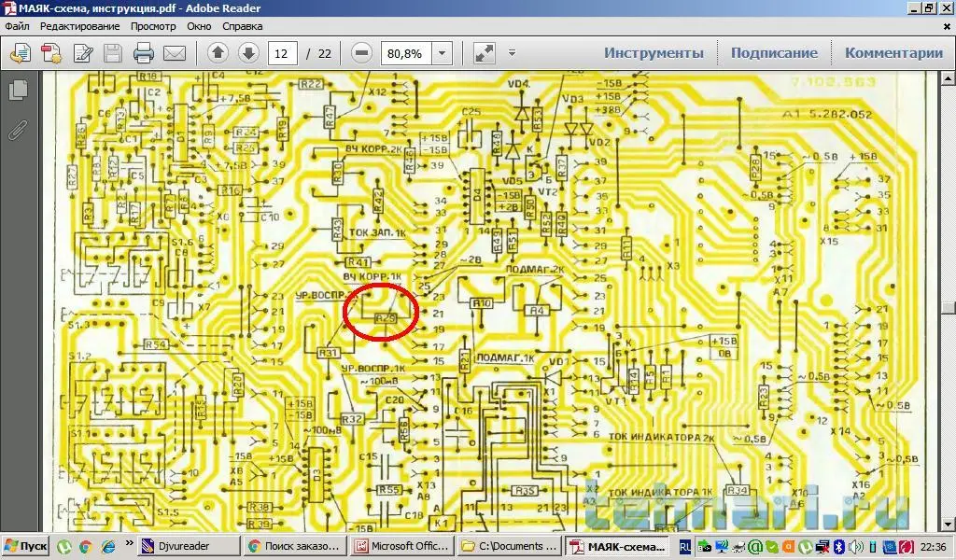Click the page number field showing 12
Image resolution: width=956 pixels, height=560 pixels.
point(282,53)
